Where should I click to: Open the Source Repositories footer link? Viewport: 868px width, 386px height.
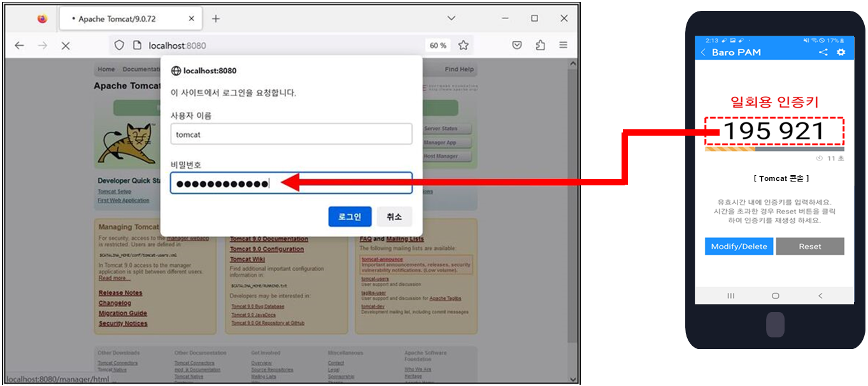(x=271, y=369)
